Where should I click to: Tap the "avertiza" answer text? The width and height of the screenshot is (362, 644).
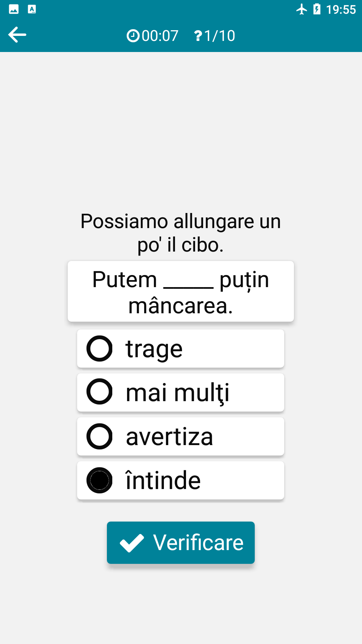pos(169,437)
